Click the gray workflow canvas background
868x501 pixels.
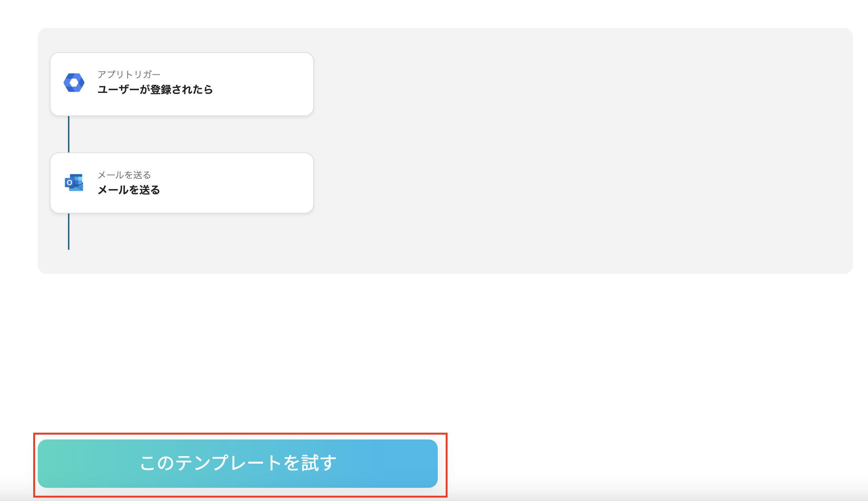566,151
